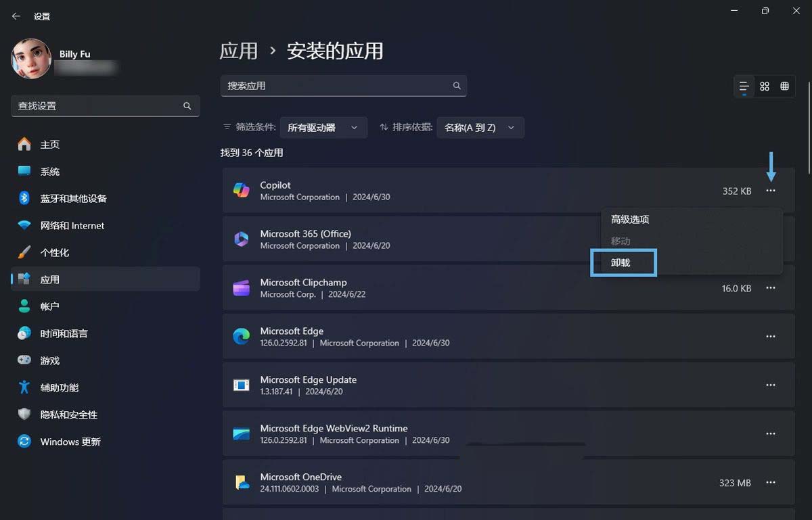
Task: Open 所有驱动器 filter dropdown
Action: click(323, 127)
